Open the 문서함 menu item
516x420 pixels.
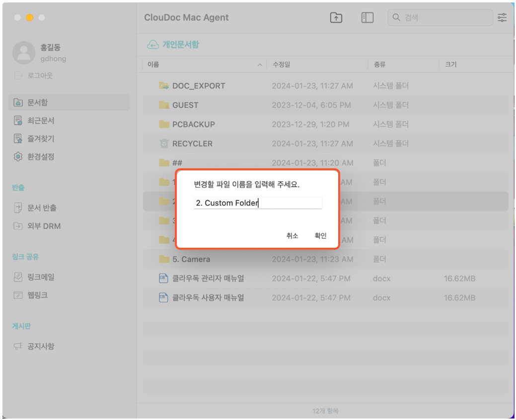tap(69, 103)
